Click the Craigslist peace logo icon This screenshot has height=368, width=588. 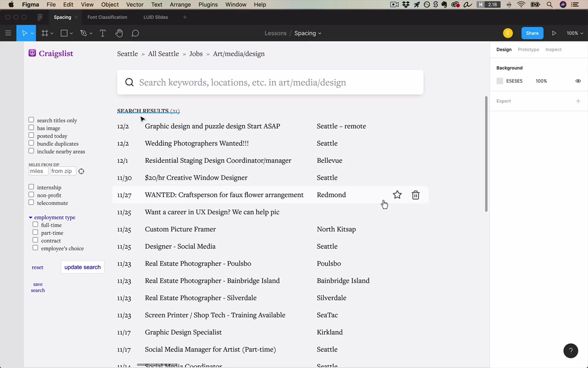(32, 53)
